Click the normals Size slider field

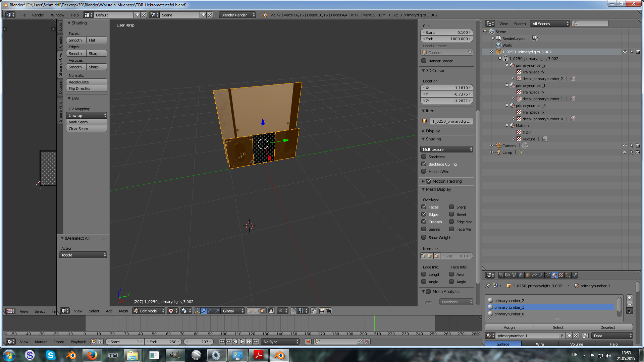click(457, 256)
